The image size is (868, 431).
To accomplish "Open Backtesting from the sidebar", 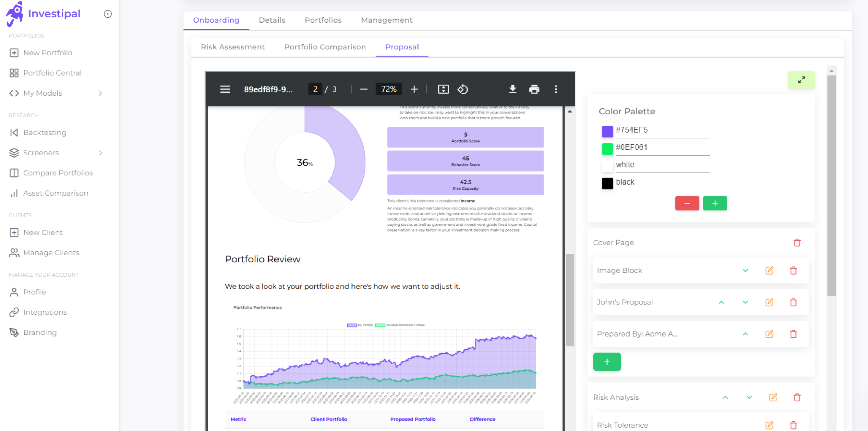I will [45, 132].
